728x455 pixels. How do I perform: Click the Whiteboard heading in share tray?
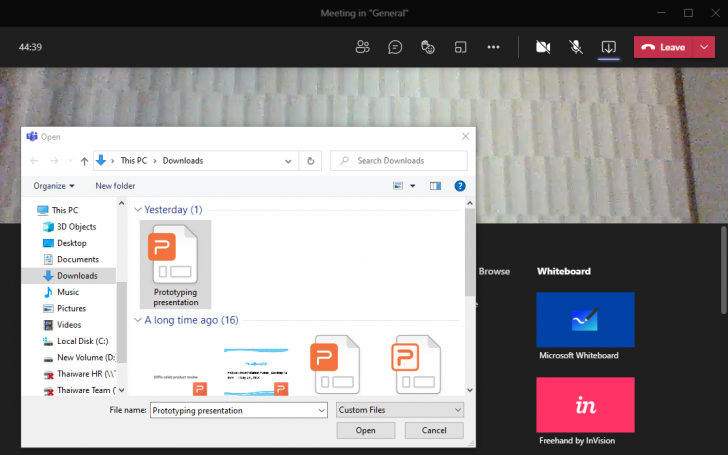[x=564, y=271]
